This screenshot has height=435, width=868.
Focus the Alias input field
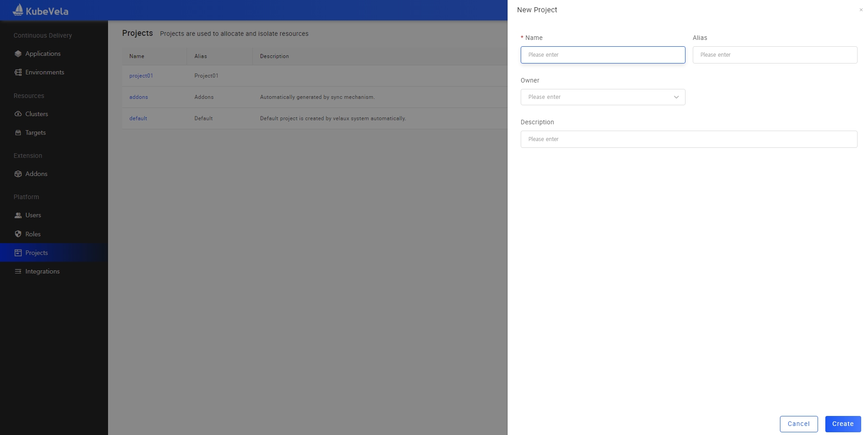click(x=774, y=55)
